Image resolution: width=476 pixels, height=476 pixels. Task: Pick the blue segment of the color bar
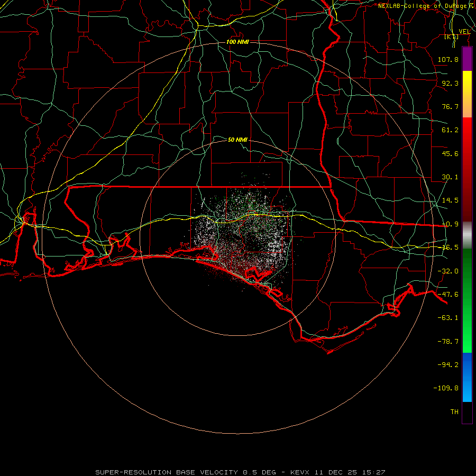coord(467,377)
